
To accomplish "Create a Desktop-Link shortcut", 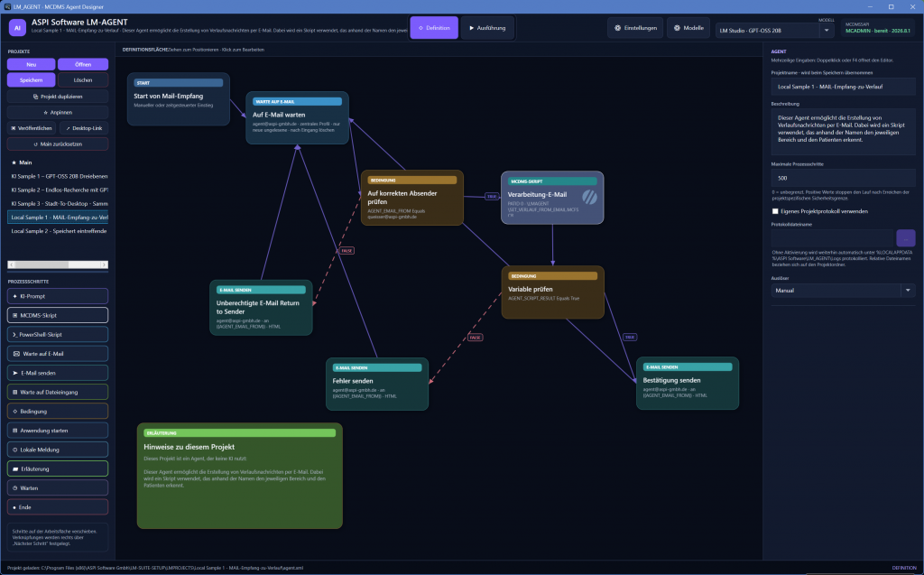I will pos(84,128).
